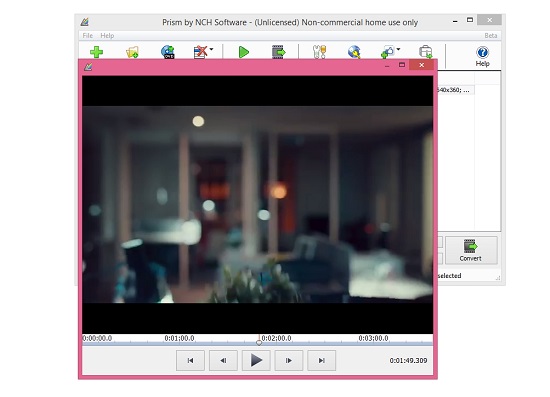Click the Prism app icon in title bar
This screenshot has width=550, height=397.
pyautogui.click(x=85, y=22)
